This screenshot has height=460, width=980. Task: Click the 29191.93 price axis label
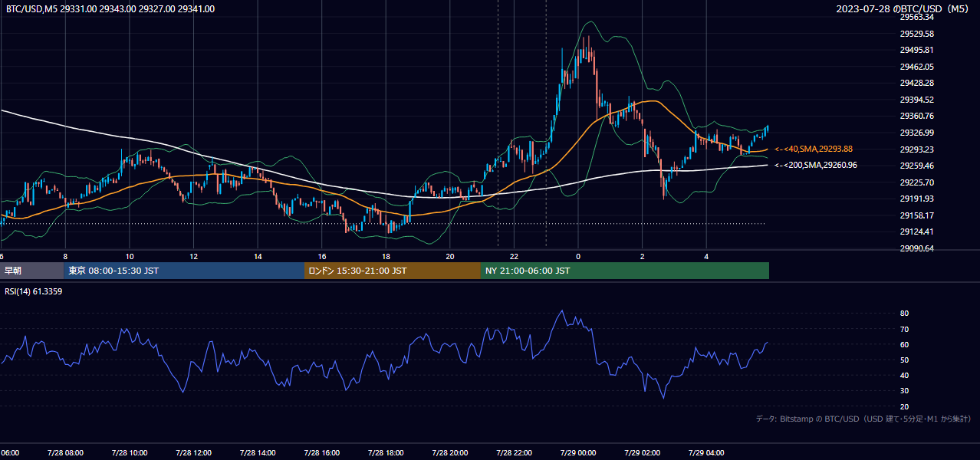click(916, 199)
